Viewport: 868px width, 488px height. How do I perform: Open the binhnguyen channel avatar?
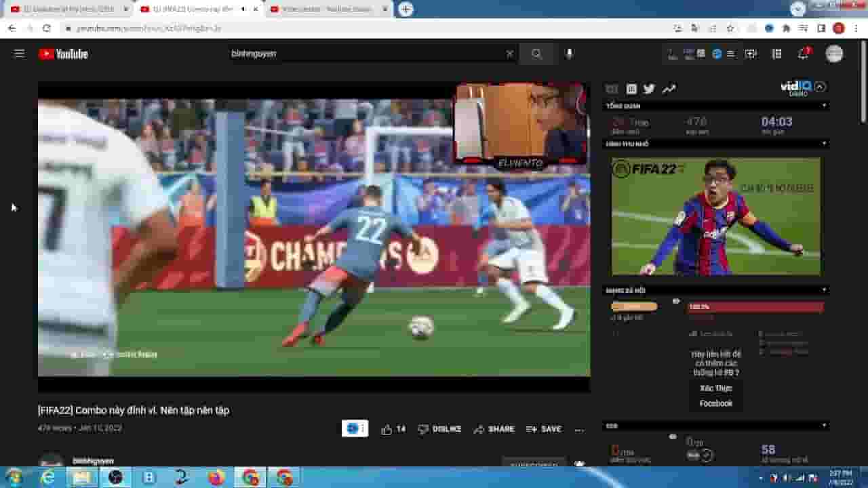click(51, 460)
